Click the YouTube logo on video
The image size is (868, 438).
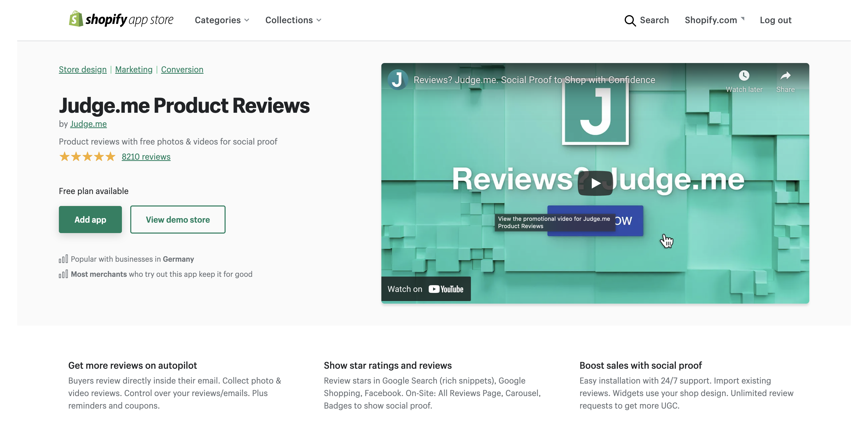click(x=446, y=289)
